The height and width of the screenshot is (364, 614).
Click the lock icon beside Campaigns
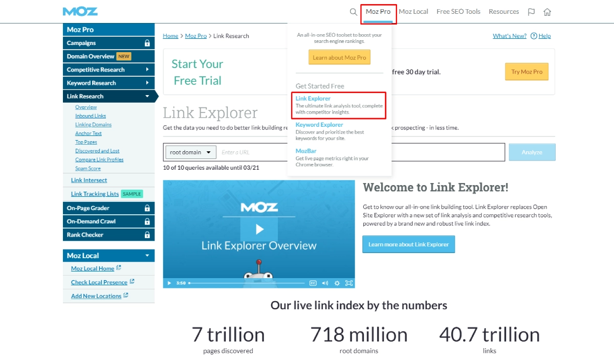pos(147,43)
